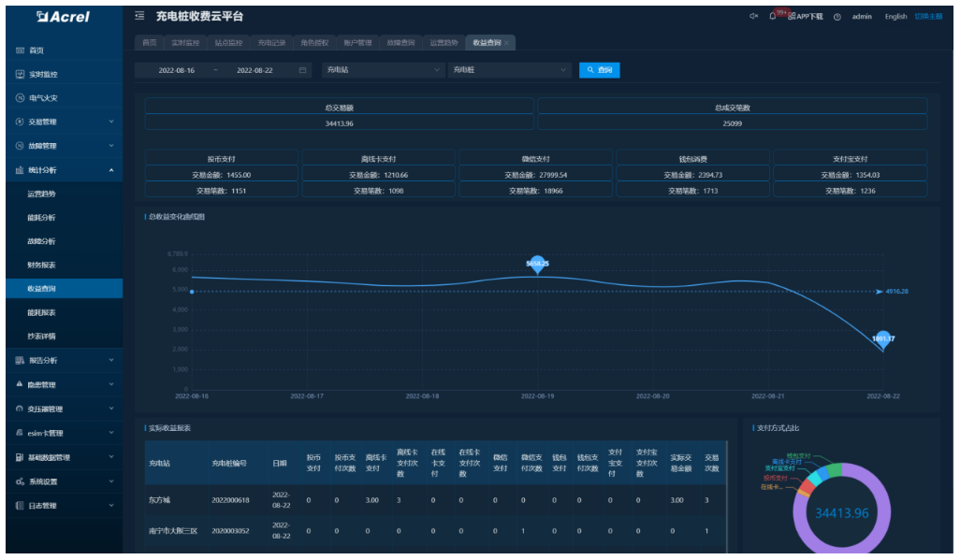Image resolution: width=975 pixels, height=560 pixels.
Task: Click the APP下载 QR code icon
Action: pyautogui.click(x=793, y=17)
